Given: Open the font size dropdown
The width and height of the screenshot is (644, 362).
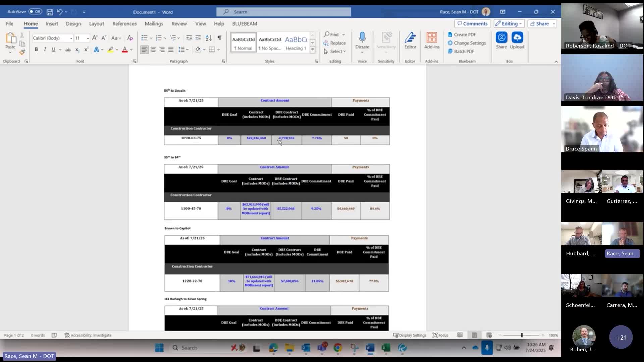Looking at the screenshot, I should 88,38.
